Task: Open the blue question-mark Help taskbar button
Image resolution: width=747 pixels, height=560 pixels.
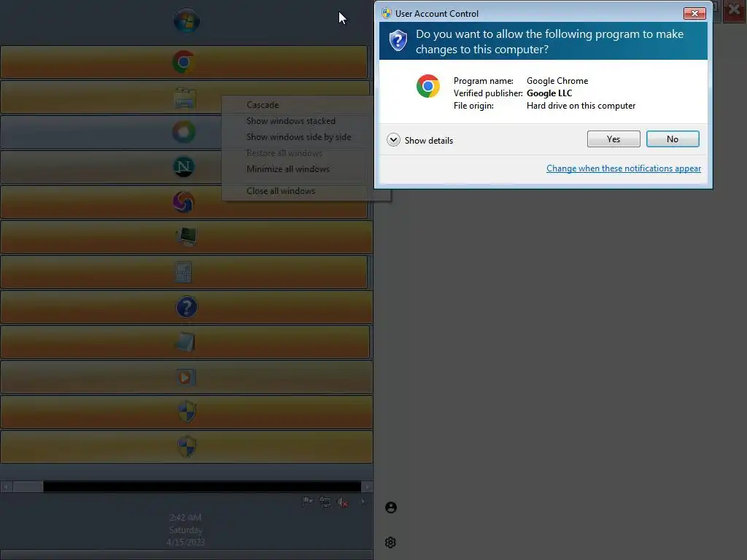Action: tap(186, 307)
